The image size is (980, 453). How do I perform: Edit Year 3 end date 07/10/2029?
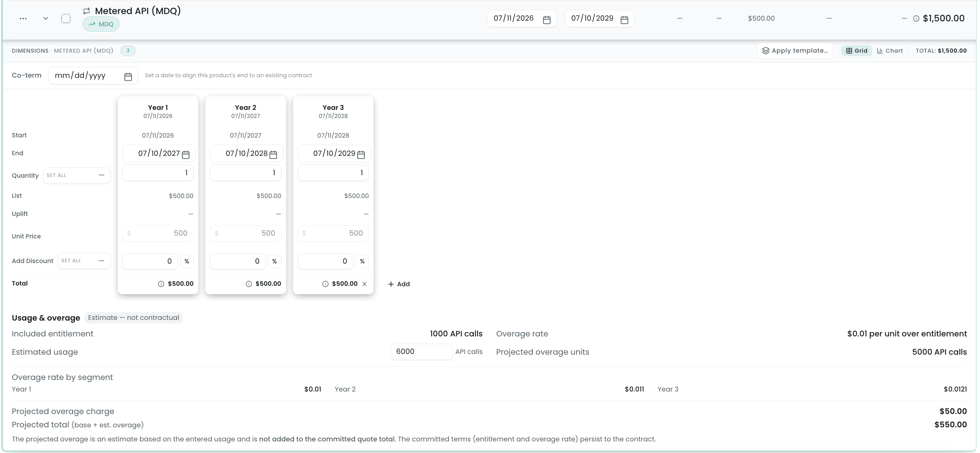(334, 154)
